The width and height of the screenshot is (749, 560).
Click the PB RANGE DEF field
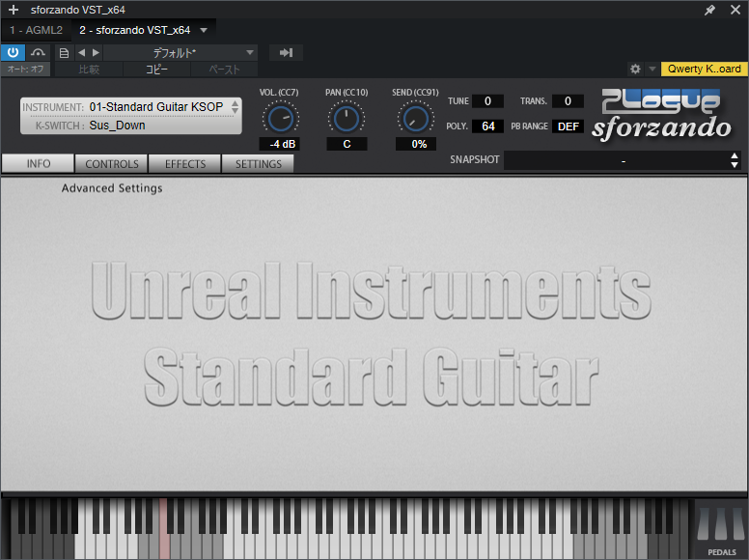pyautogui.click(x=568, y=126)
